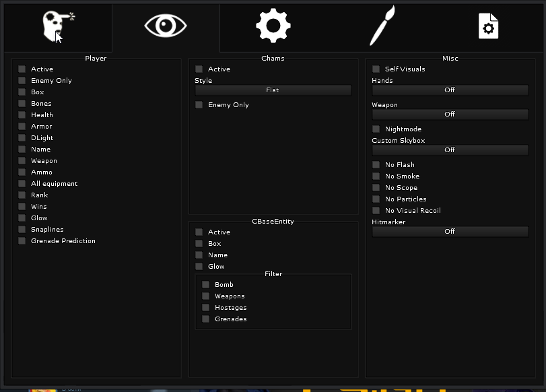546x392 pixels.
Task: Enable the Hostages filter checkbox
Action: [x=206, y=308]
